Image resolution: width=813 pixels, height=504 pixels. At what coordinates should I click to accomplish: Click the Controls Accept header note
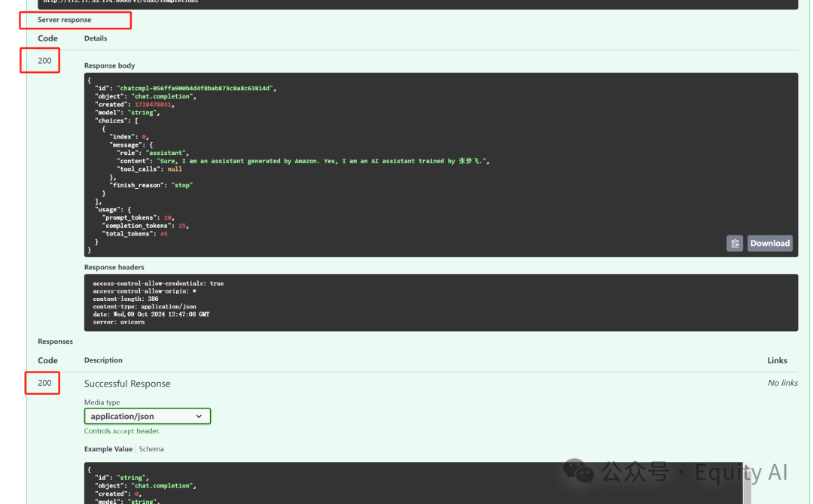click(122, 431)
